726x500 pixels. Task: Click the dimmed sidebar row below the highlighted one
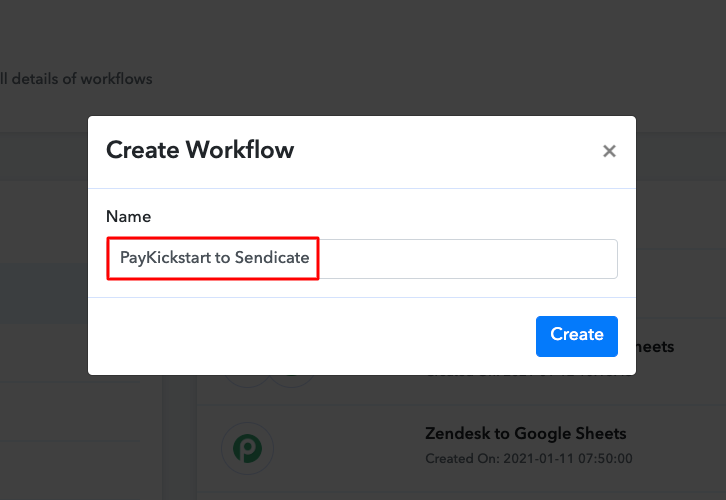(x=44, y=355)
